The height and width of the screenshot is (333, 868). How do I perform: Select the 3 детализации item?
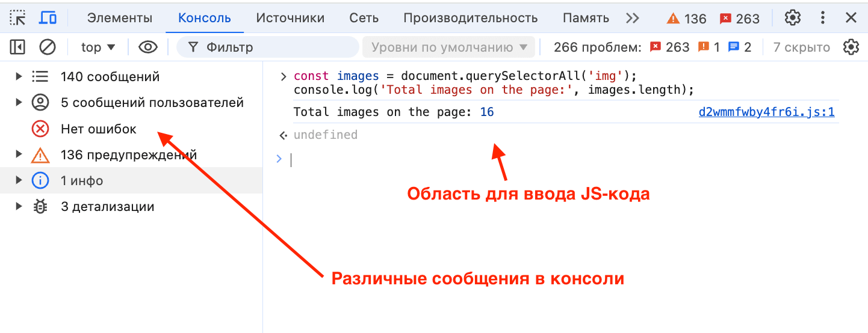pyautogui.click(x=108, y=206)
